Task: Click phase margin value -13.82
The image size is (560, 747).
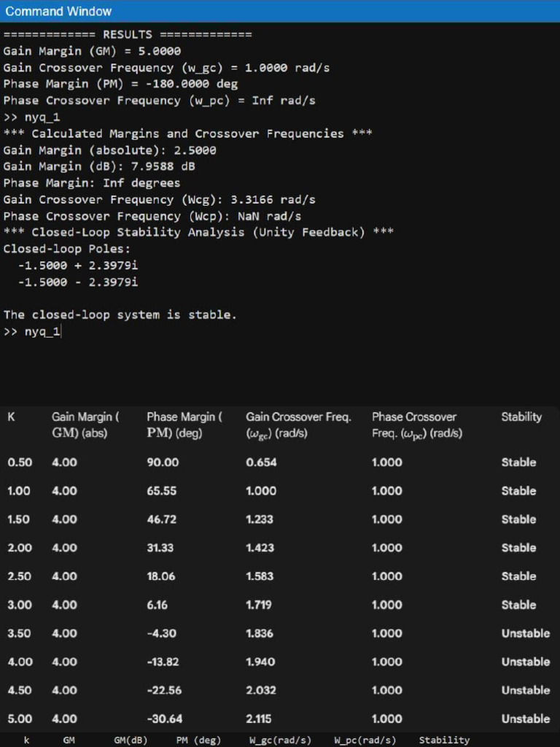Action: click(163, 662)
